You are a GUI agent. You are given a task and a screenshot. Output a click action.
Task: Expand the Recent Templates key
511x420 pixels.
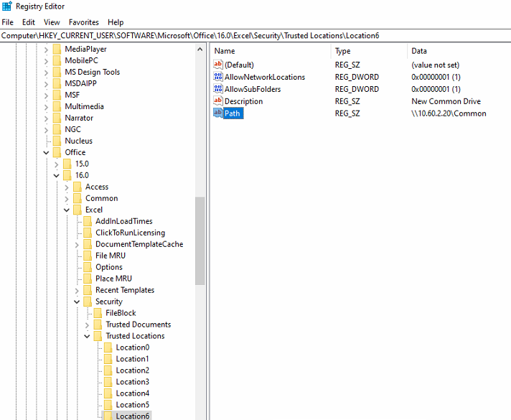[x=77, y=291]
